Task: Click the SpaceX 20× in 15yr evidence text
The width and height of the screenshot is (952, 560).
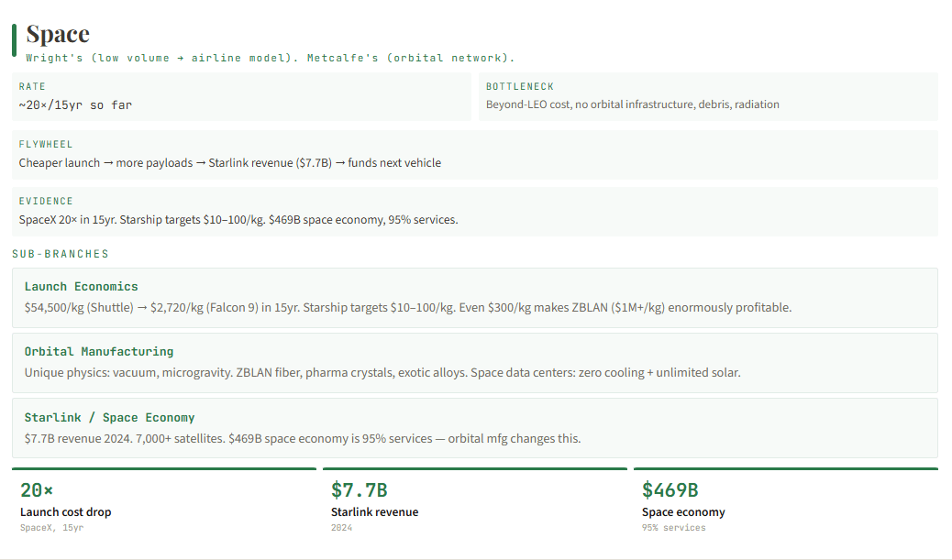Action: tap(238, 220)
